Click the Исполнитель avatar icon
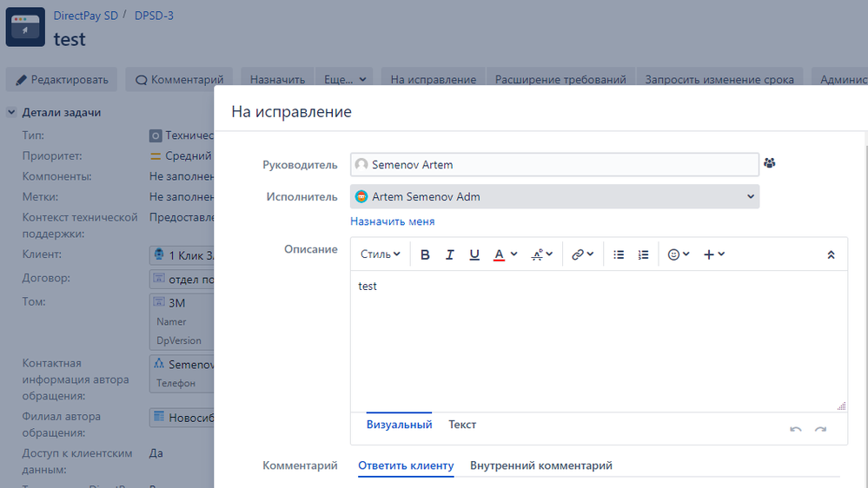 point(361,196)
